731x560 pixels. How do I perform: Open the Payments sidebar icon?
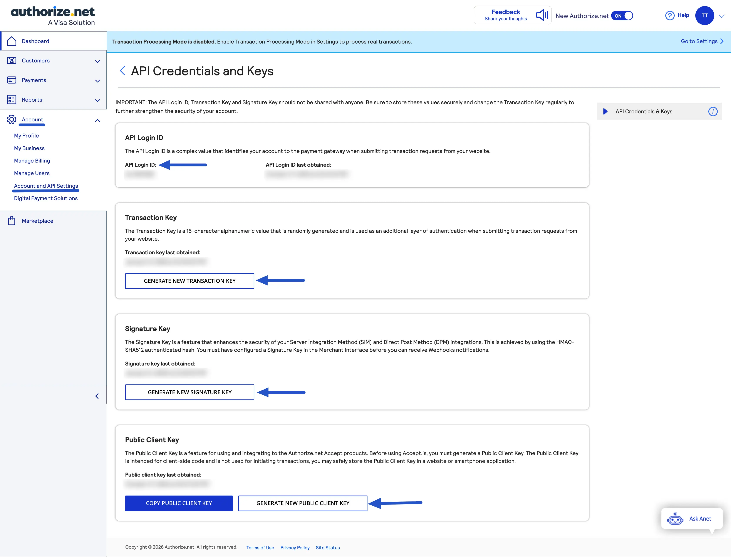point(12,80)
